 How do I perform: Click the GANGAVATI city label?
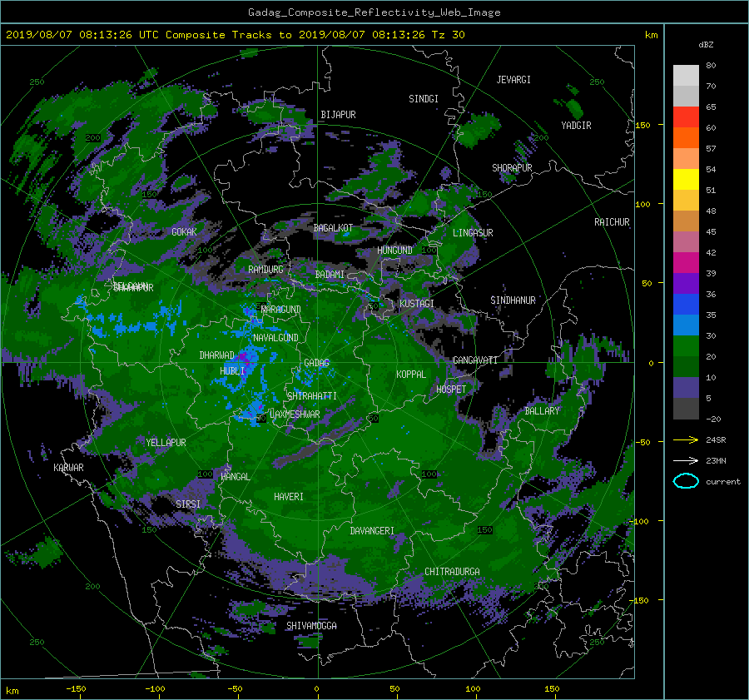pos(475,360)
